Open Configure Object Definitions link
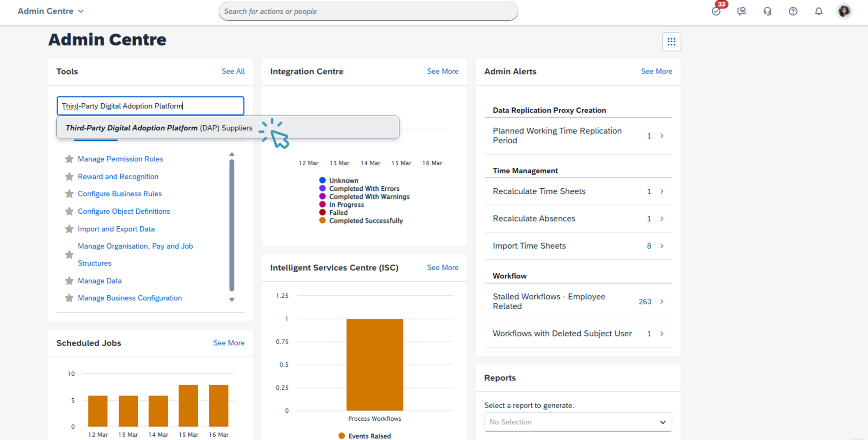Image resolution: width=868 pixels, height=440 pixels. 124,211
